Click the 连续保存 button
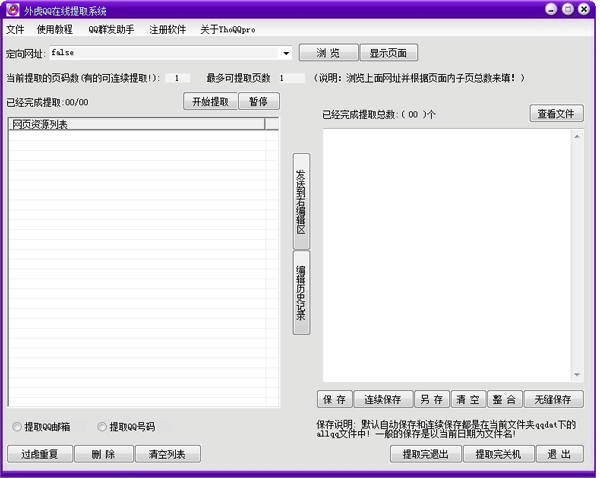The image size is (600, 478). [383, 400]
